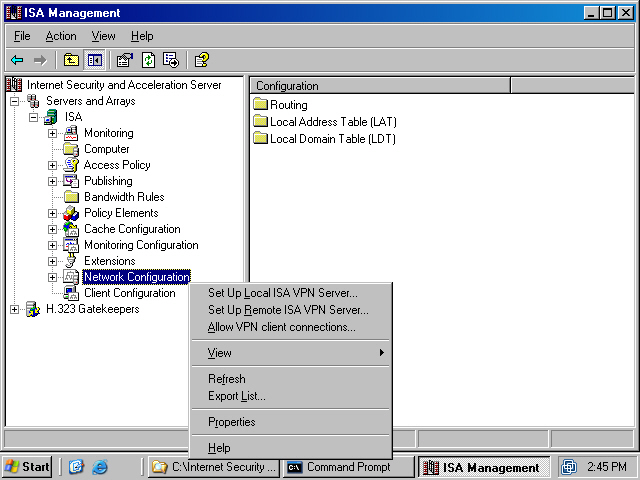Expand the Monitoring node
Screen dimensions: 640x480
click(x=52, y=133)
